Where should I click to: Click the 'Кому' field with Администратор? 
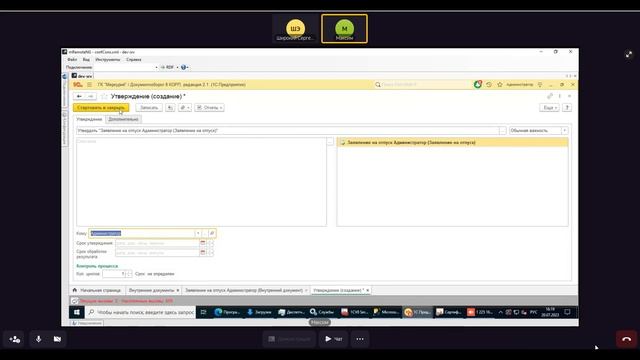coord(141,233)
